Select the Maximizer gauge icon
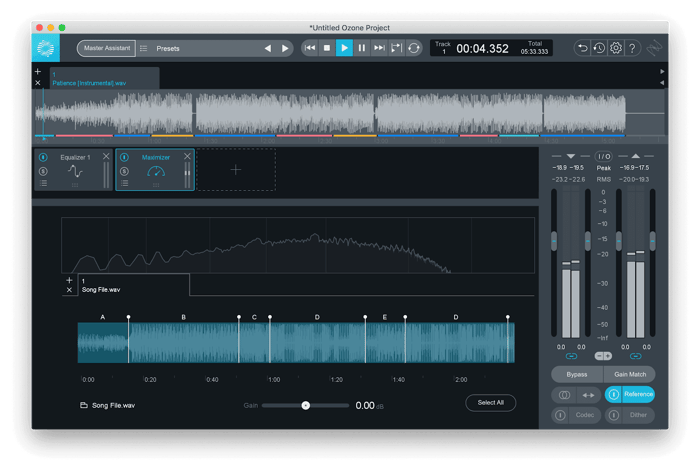This screenshot has width=700, height=471. (156, 171)
